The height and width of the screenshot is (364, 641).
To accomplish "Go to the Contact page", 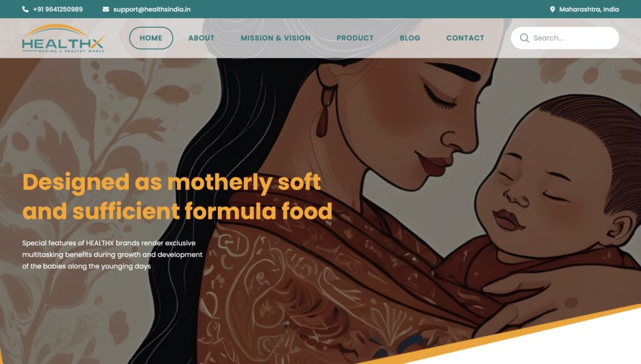I will pos(465,38).
